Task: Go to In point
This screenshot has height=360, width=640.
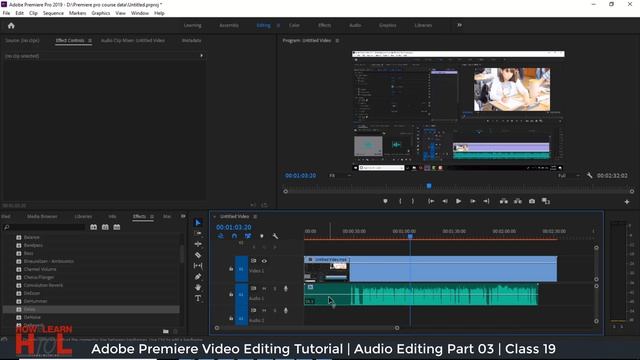Action: tap(431, 201)
